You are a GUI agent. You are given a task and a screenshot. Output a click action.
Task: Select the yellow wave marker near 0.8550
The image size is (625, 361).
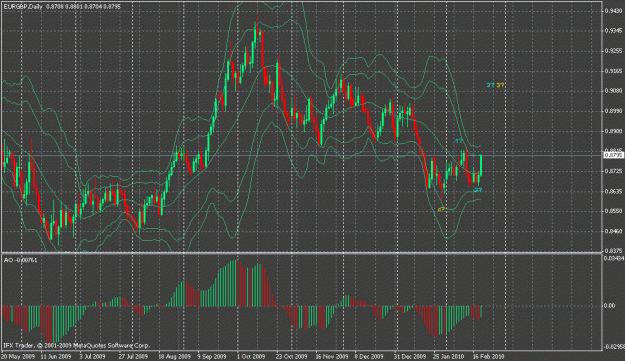(441, 209)
